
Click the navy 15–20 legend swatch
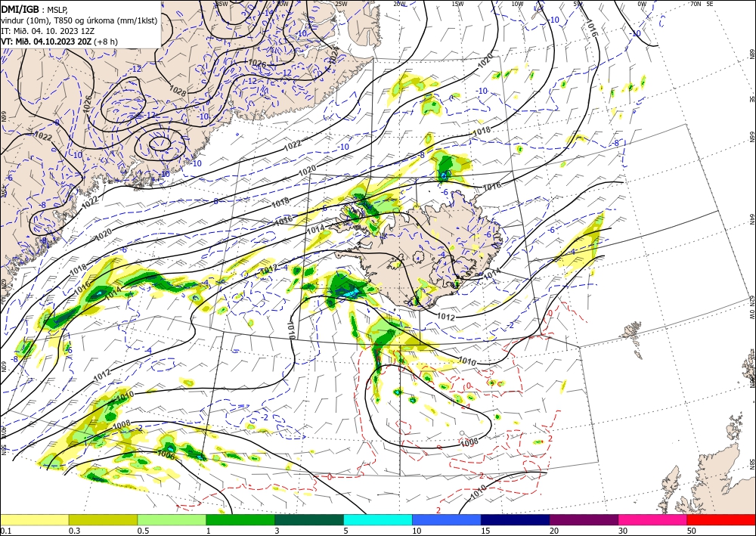tap(516, 519)
